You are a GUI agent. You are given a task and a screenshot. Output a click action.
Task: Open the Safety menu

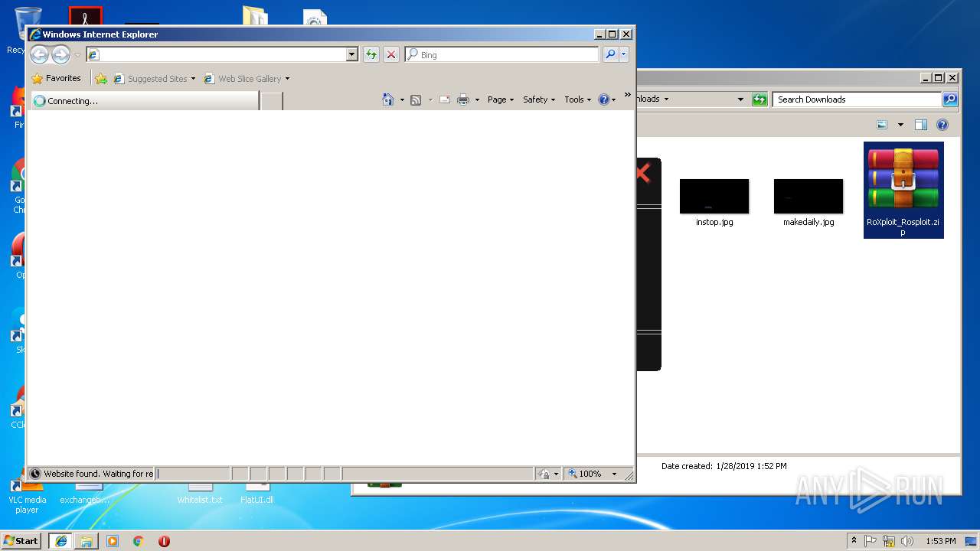point(539,99)
